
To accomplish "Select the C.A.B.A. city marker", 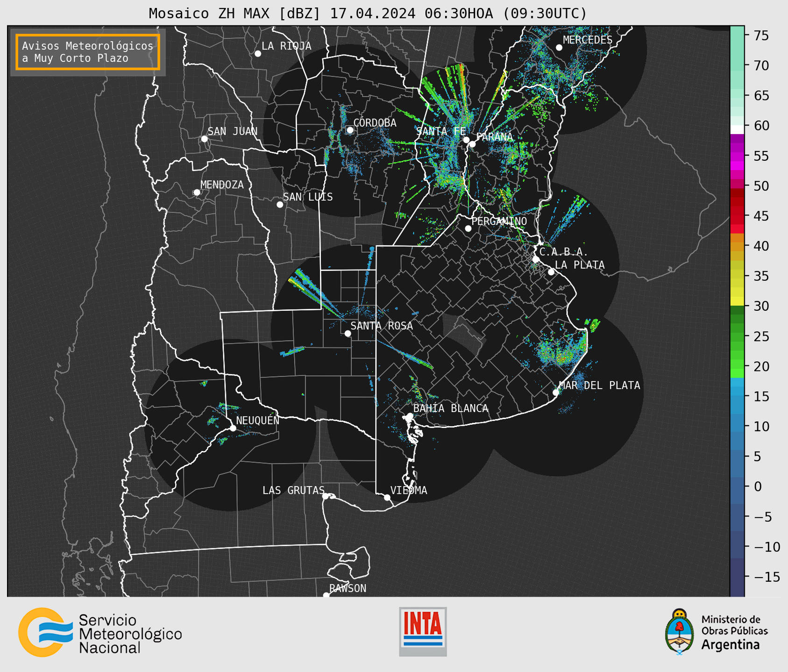I will pos(536,259).
